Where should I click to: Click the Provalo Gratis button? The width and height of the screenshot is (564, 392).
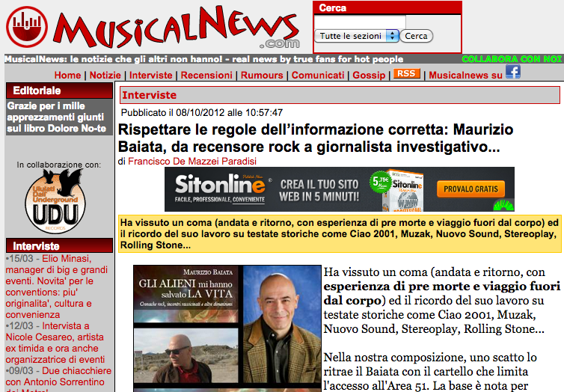pyautogui.click(x=470, y=189)
